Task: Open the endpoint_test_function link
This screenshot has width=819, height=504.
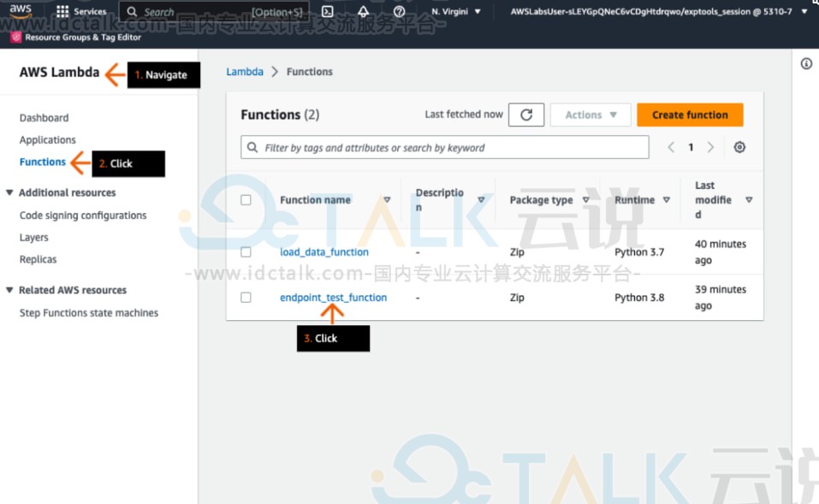Action: pyautogui.click(x=333, y=298)
